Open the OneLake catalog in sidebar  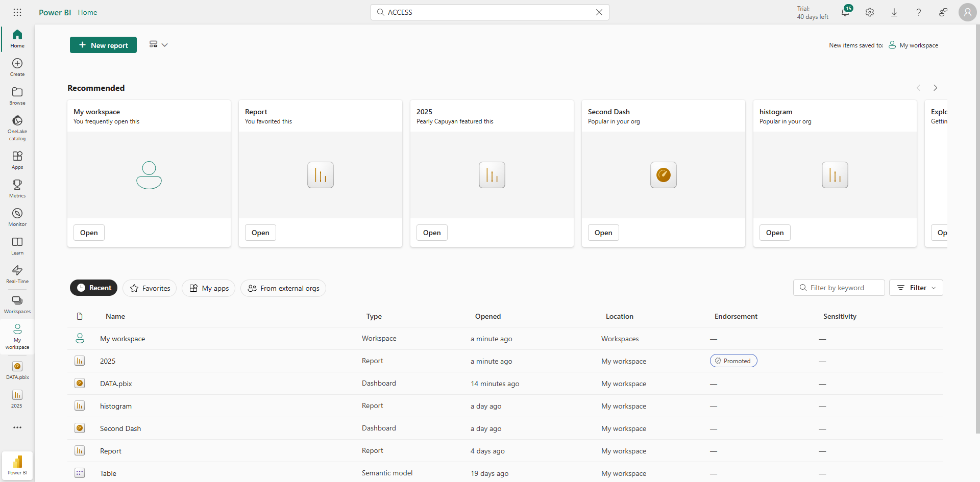[17, 127]
